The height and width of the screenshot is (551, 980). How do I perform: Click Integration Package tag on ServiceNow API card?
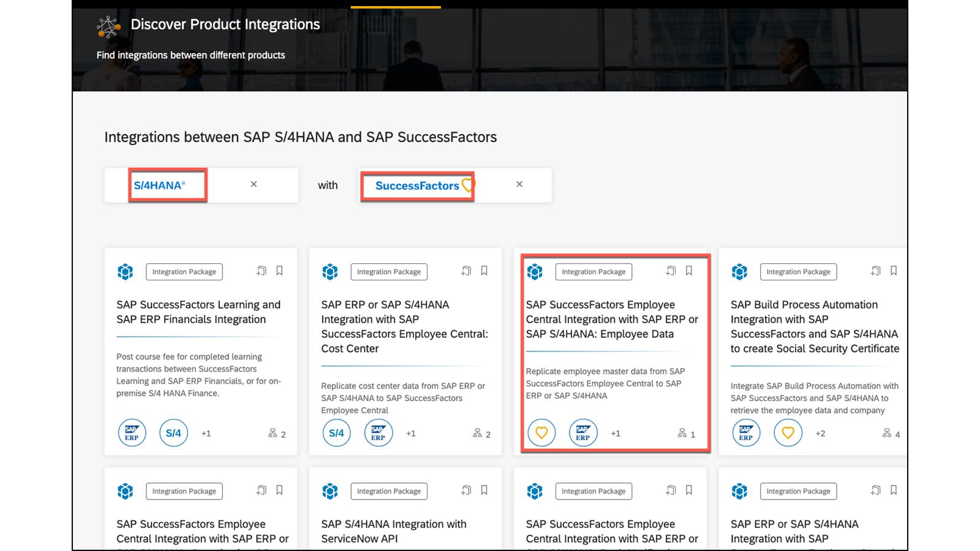[x=389, y=491]
